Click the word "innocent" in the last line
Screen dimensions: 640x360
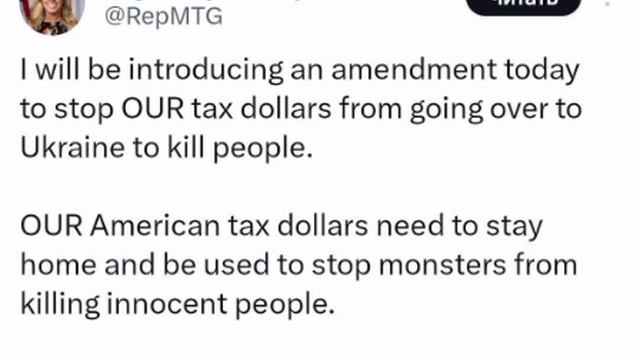167,304
